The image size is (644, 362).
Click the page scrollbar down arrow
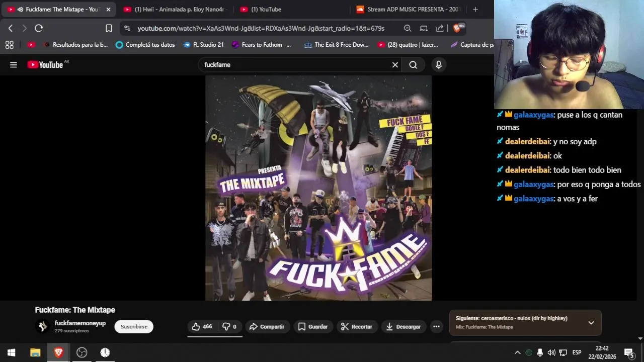pos(640,338)
